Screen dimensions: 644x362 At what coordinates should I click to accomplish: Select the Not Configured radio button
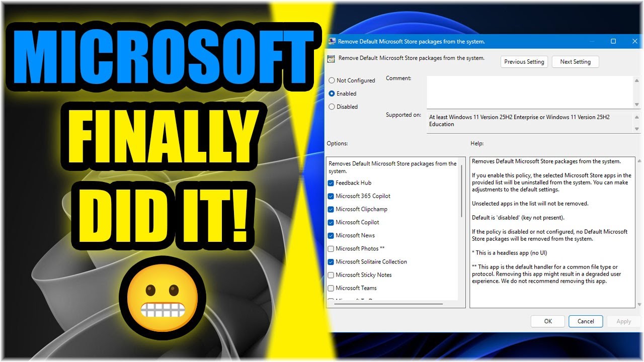[332, 80]
